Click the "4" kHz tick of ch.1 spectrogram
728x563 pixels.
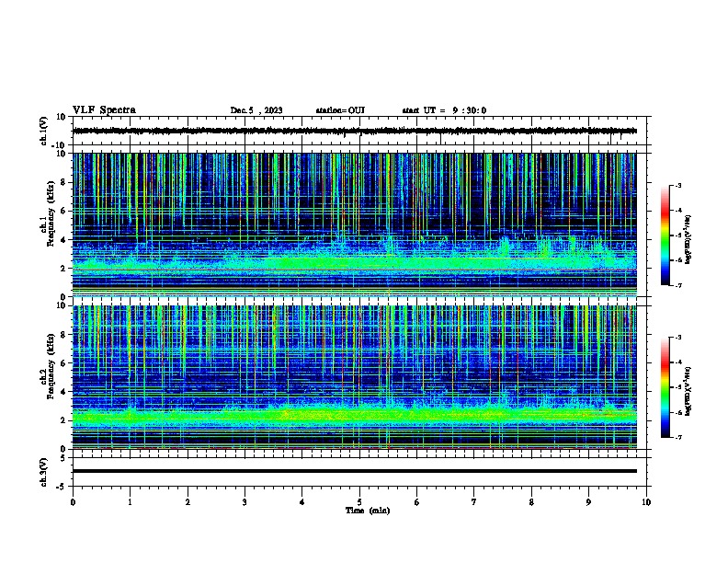pyautogui.click(x=63, y=240)
